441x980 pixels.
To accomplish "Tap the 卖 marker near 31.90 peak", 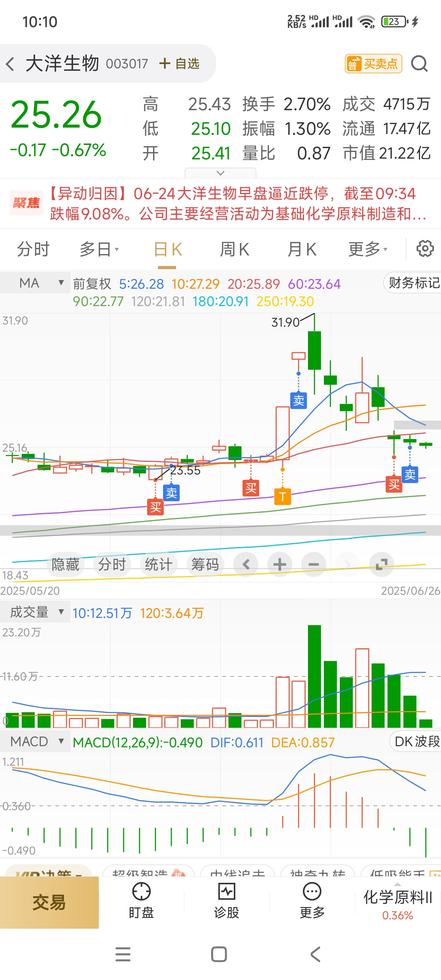I will (299, 400).
